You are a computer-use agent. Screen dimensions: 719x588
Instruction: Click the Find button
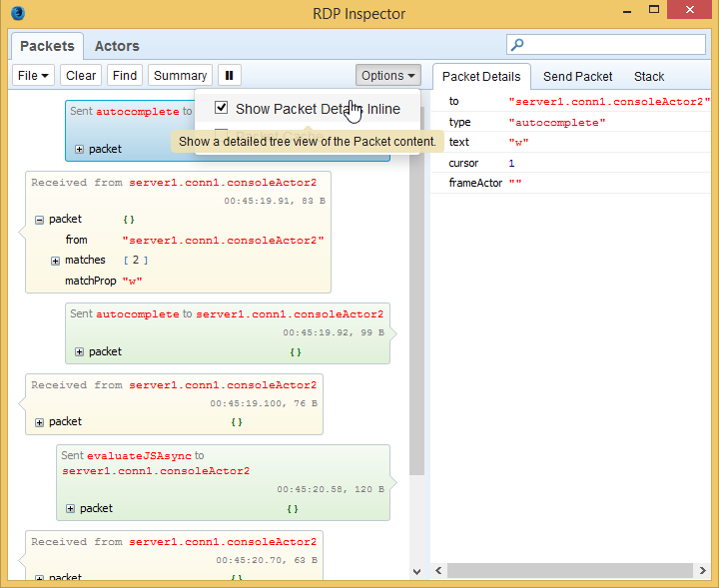125,75
